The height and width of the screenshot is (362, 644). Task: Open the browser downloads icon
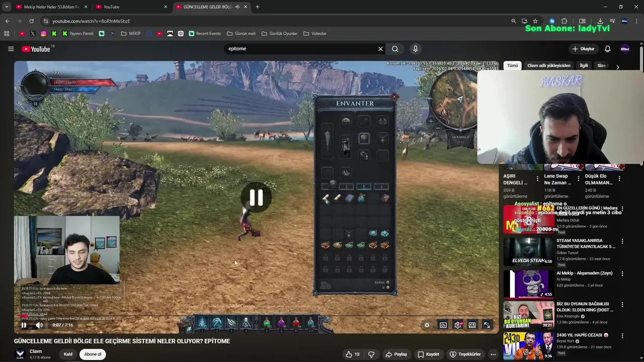pyautogui.click(x=600, y=21)
